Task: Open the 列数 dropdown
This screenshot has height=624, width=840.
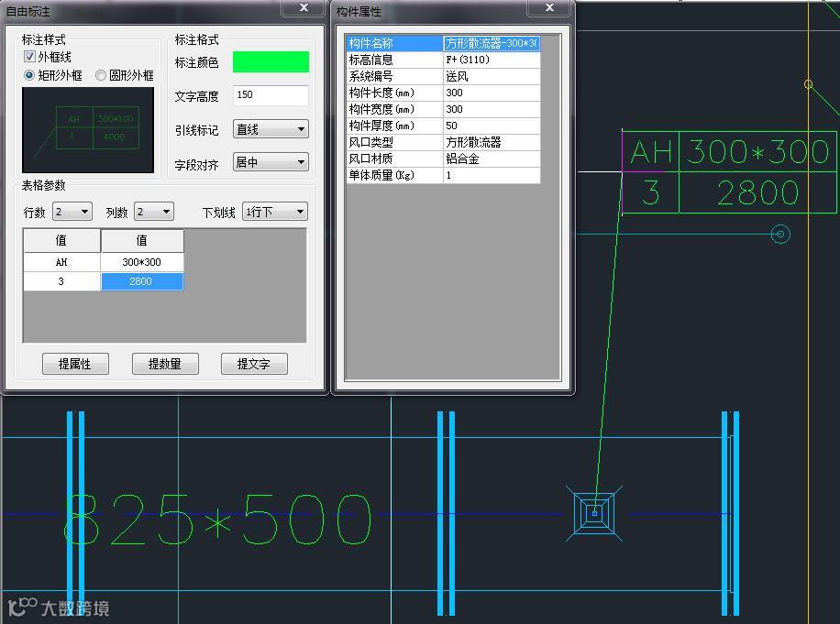Action: point(154,212)
